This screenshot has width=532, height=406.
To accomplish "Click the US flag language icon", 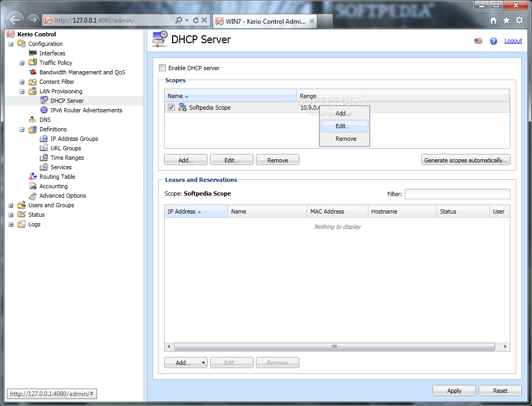I will (478, 41).
